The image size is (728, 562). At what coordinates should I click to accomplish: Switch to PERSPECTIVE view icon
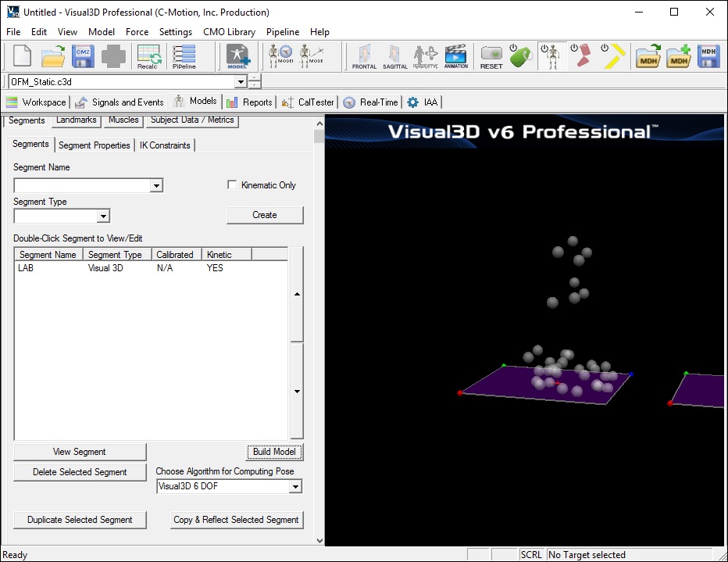425,56
